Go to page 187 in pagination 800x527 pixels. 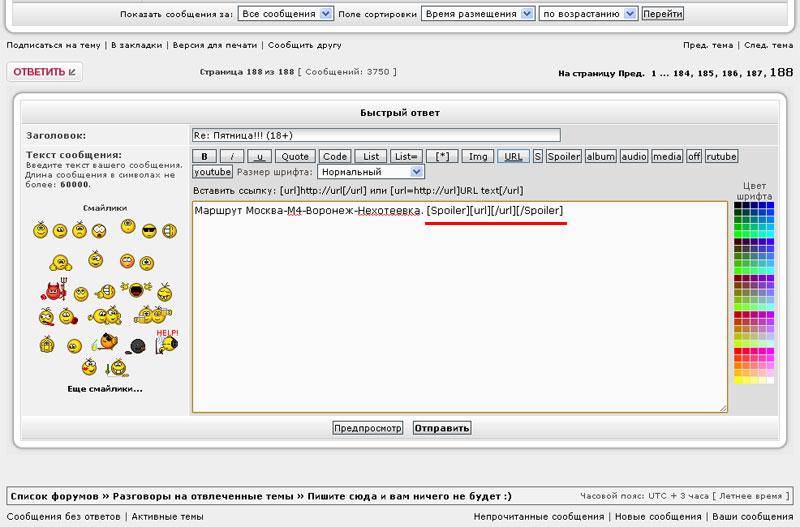click(x=755, y=74)
